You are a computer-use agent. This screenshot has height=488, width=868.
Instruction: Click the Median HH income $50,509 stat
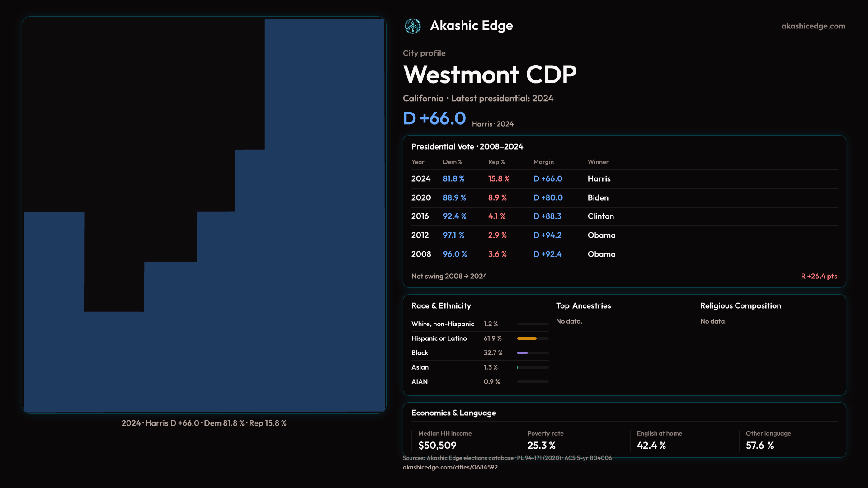437,445
